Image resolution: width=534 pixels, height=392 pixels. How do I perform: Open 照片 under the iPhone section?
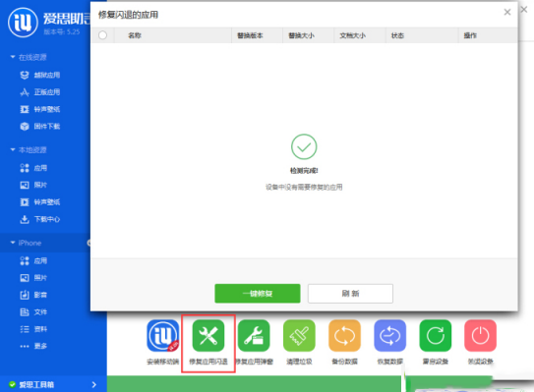click(x=33, y=278)
